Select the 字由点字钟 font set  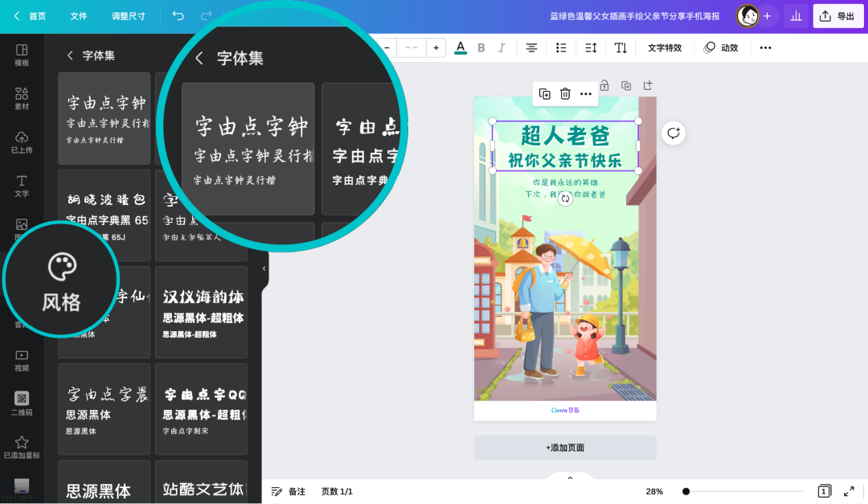104,118
